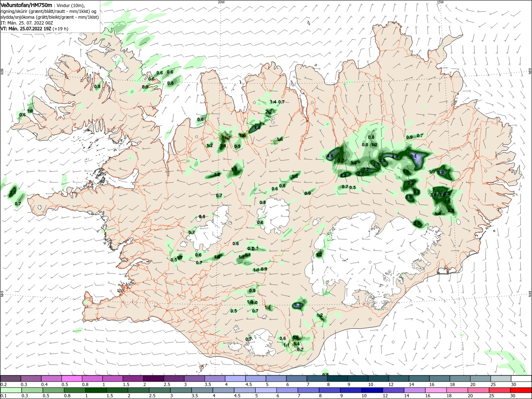The width and height of the screenshot is (532, 399).
Task: Click the 4.4 precipitation value on the map
Action: click(395, 157)
